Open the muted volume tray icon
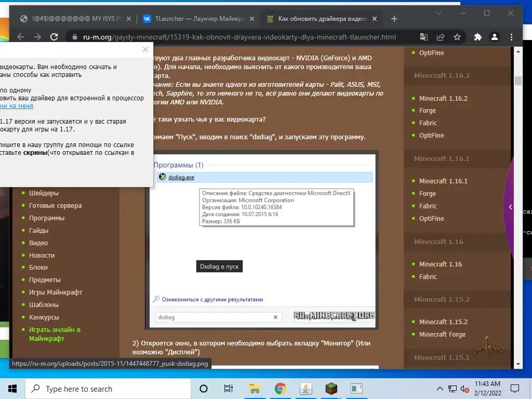Image resolution: width=532 pixels, height=399 pixels. (464, 389)
